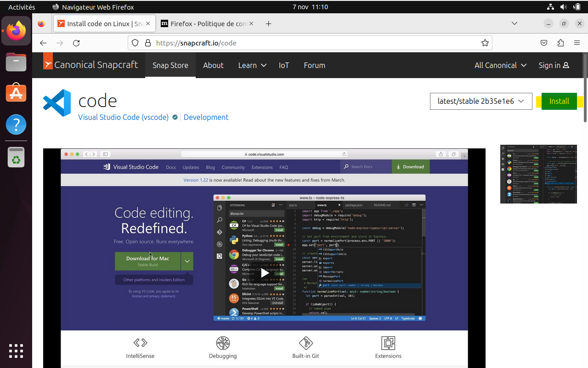Screen dimensions: 588x368
Task: Click the Visual Studio Code logo
Action: pyautogui.click(x=57, y=103)
